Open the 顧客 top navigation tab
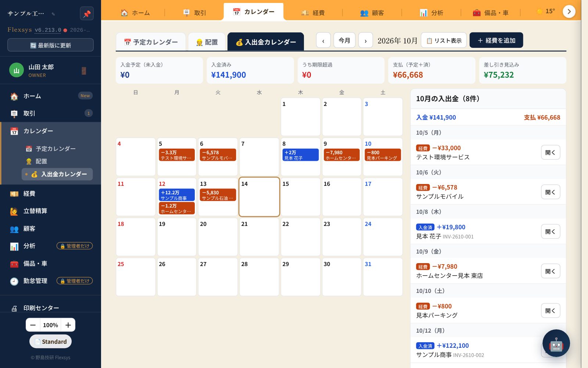Image resolution: width=588 pixels, height=368 pixels. (372, 13)
